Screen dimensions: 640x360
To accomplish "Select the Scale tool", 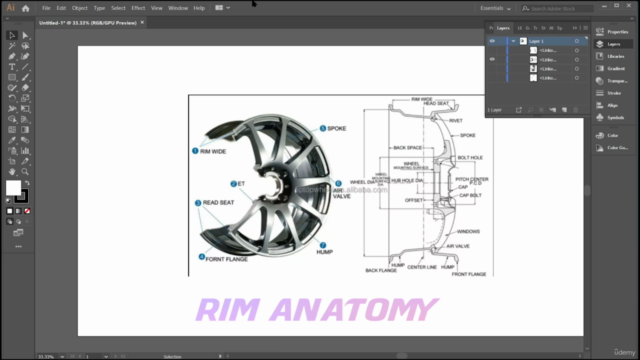I will [x=25, y=98].
